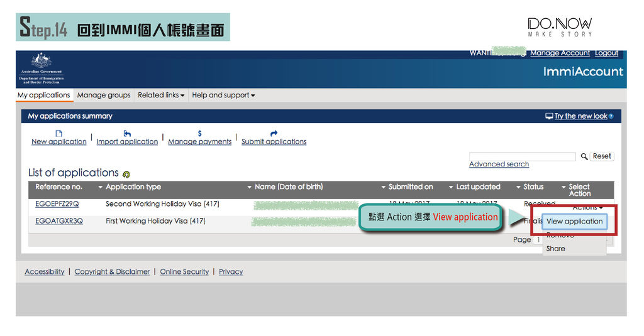The width and height of the screenshot is (644, 336).
Task: Click the Australian Government crest logo
Action: tap(42, 60)
